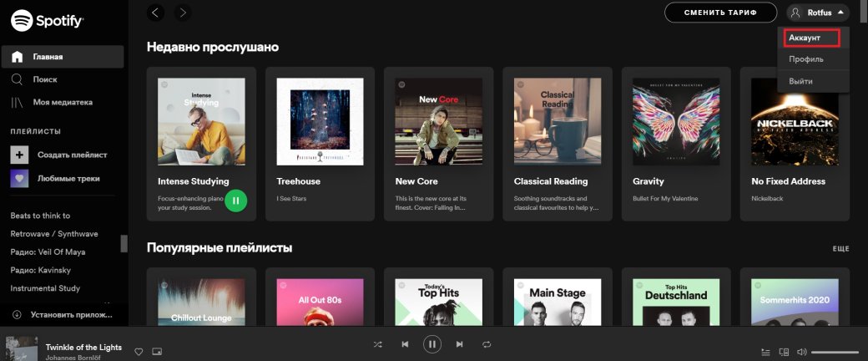The image size is (868, 361).
Task: Open Поиск search page
Action: pyautogui.click(x=44, y=79)
